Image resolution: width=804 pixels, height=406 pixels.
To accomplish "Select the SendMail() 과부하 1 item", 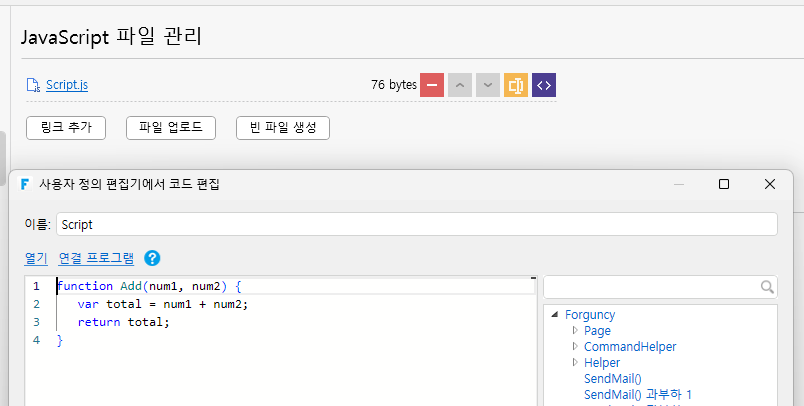I will (638, 395).
